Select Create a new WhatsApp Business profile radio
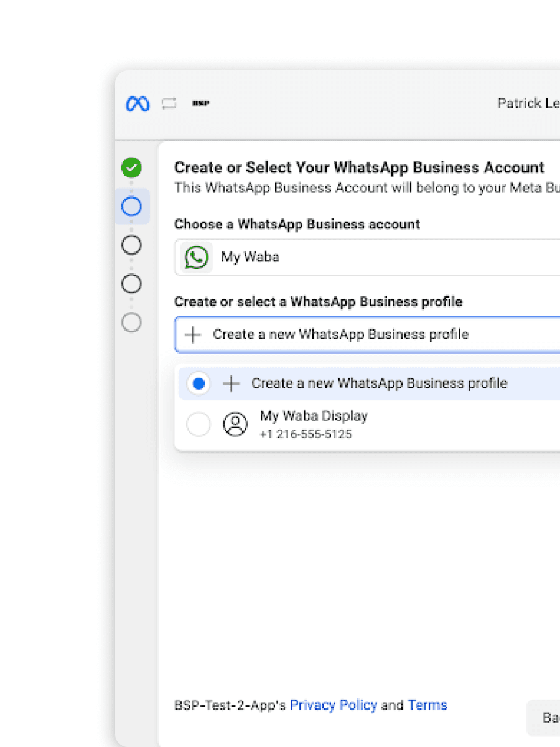Viewport: 560px width, 747px height. tap(198, 383)
